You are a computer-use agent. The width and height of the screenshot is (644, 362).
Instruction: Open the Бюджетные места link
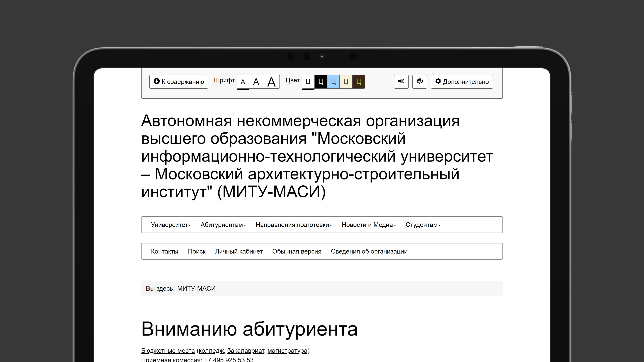tap(168, 350)
